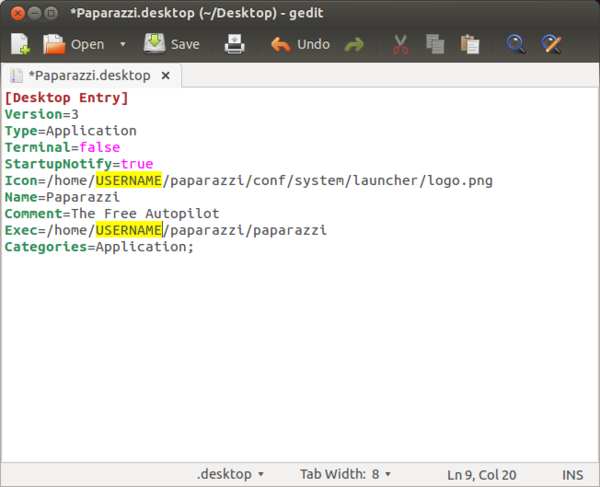Open the .desktop syntax language dropdown
Viewport: 600px width, 487px height.
click(230, 474)
